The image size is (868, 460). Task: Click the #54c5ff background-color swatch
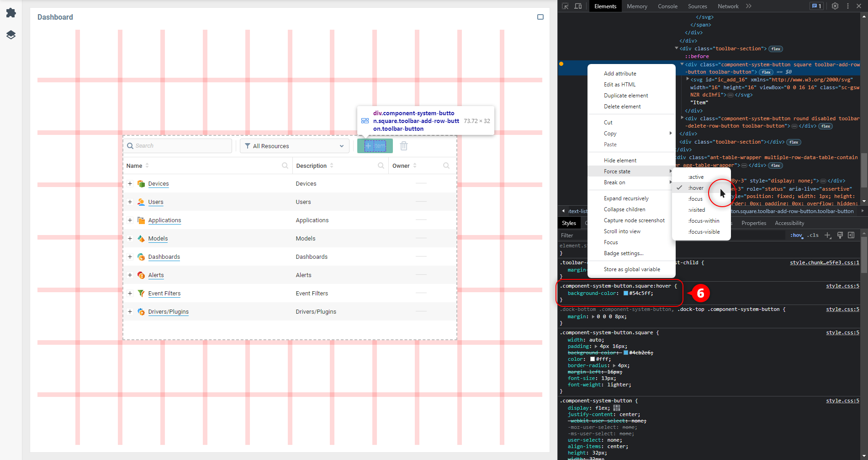(x=625, y=294)
